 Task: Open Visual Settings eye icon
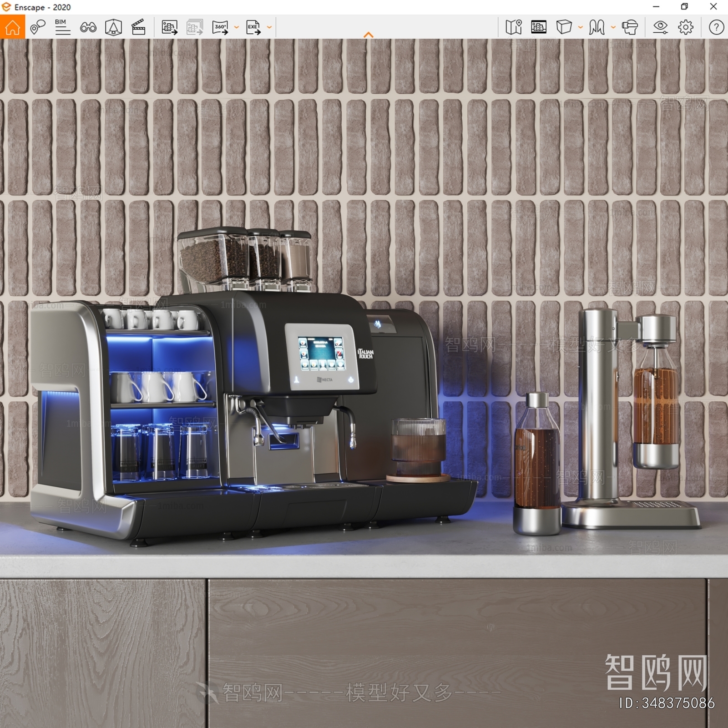coord(660,27)
